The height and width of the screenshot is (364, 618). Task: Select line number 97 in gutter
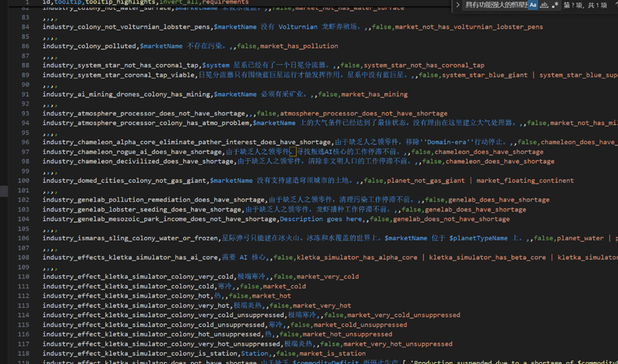pos(26,152)
